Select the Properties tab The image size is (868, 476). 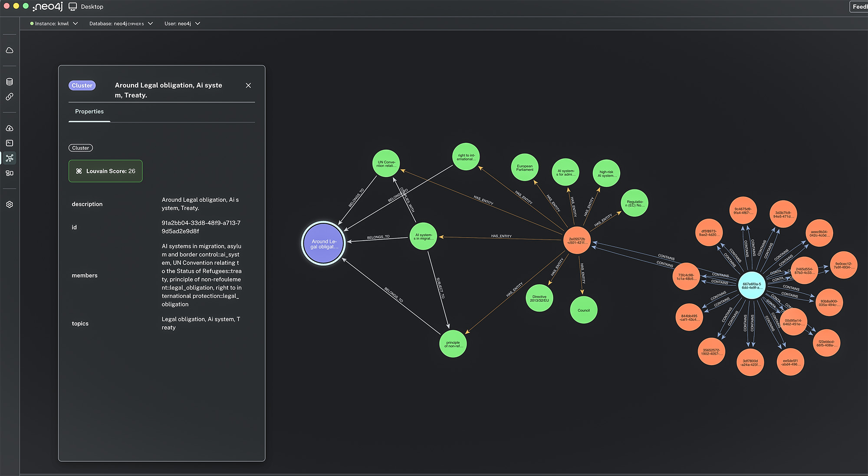(x=89, y=112)
